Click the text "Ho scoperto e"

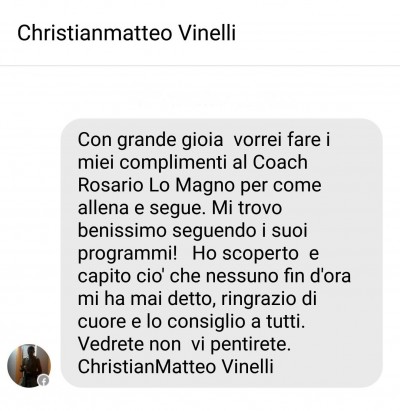pyautogui.click(x=256, y=254)
